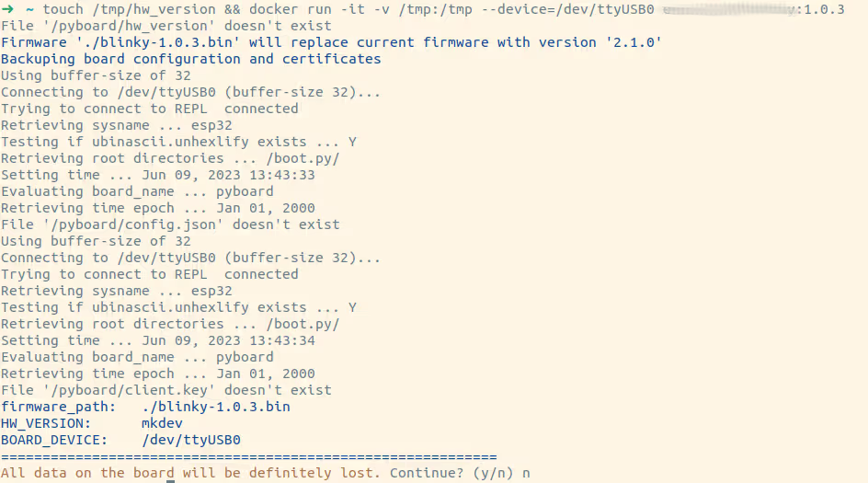The width and height of the screenshot is (868, 483).
Task: Click the './blinky-1.0.3.bin' firmware path value
Action: [x=215, y=407]
